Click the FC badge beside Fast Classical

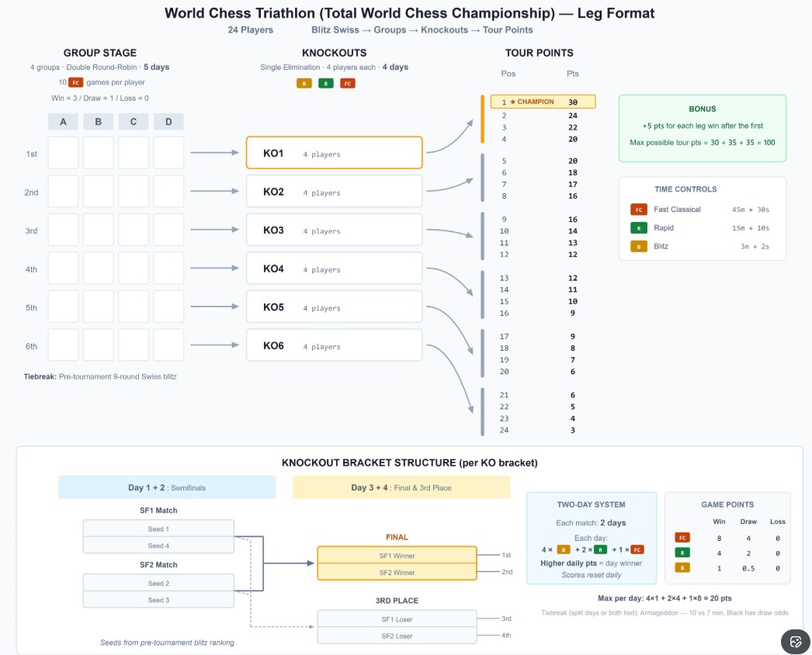tap(638, 210)
